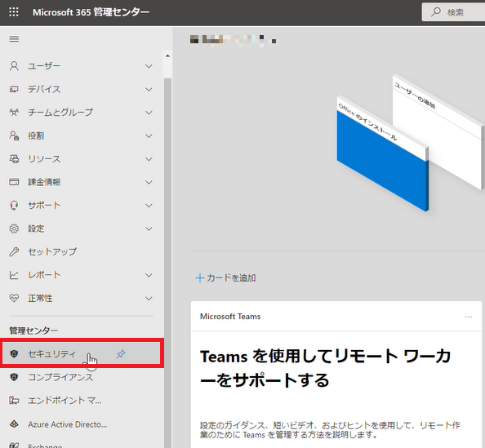The width and height of the screenshot is (485, 448).
Task: Pin セキュリティ with the pin icon
Action: 121,354
